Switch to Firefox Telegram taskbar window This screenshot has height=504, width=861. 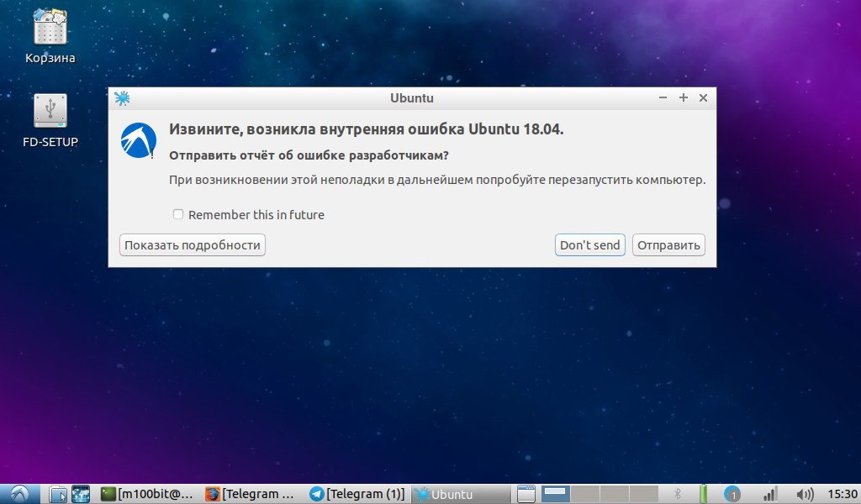tap(251, 494)
